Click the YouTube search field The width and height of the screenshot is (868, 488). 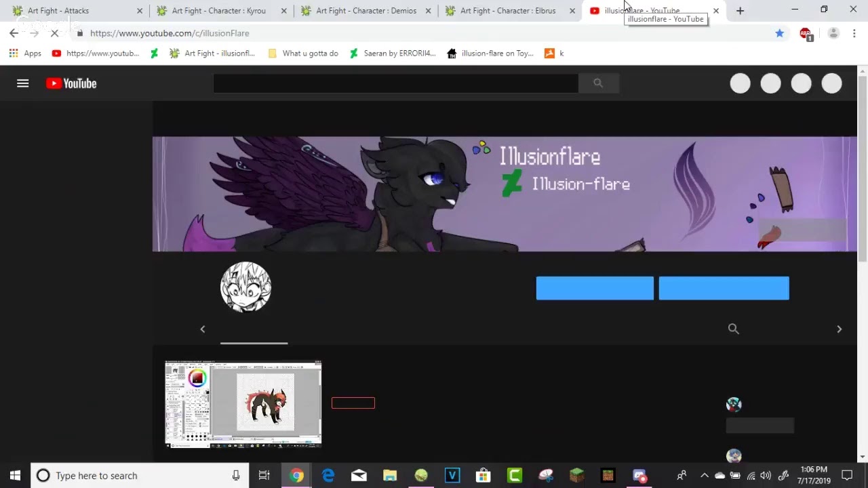(395, 83)
